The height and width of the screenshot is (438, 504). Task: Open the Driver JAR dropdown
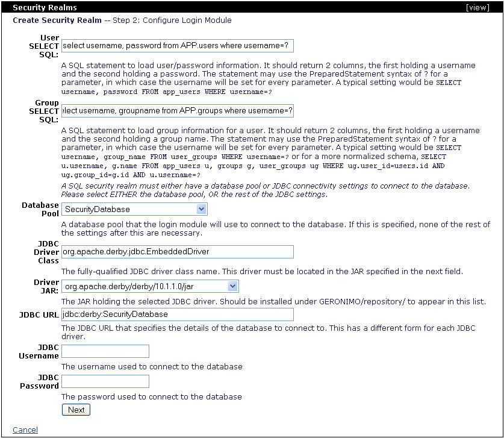pos(150,286)
